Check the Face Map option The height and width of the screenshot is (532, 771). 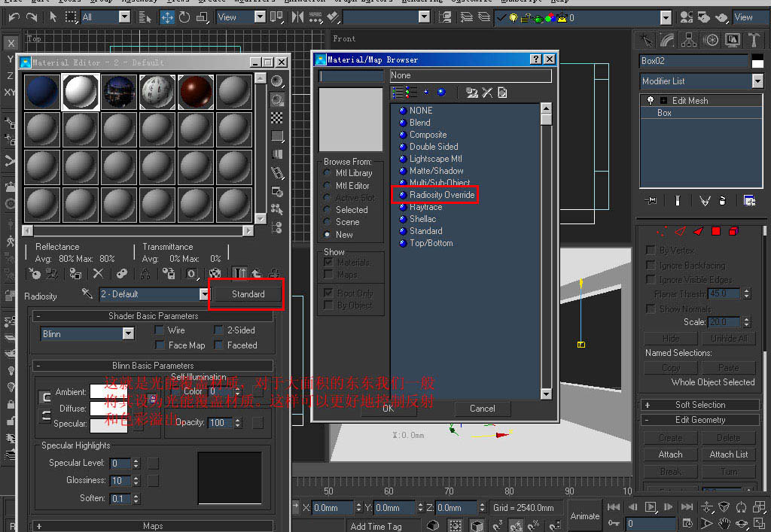point(160,345)
